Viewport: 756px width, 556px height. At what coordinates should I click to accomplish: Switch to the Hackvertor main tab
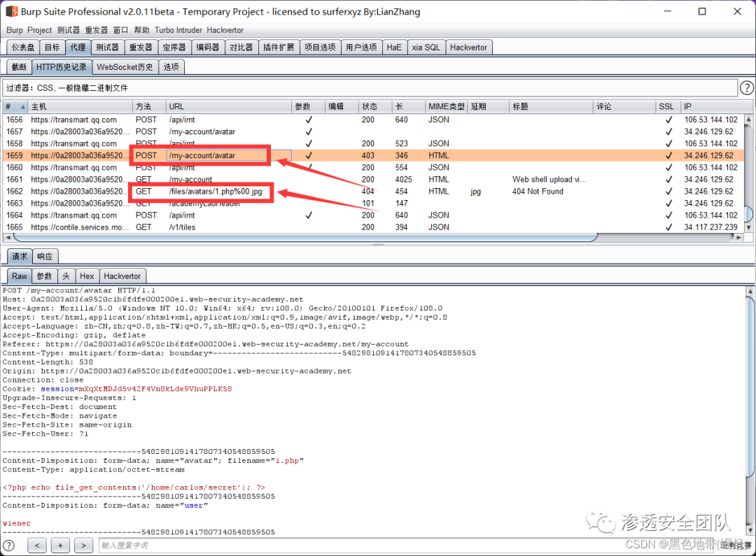click(x=468, y=48)
